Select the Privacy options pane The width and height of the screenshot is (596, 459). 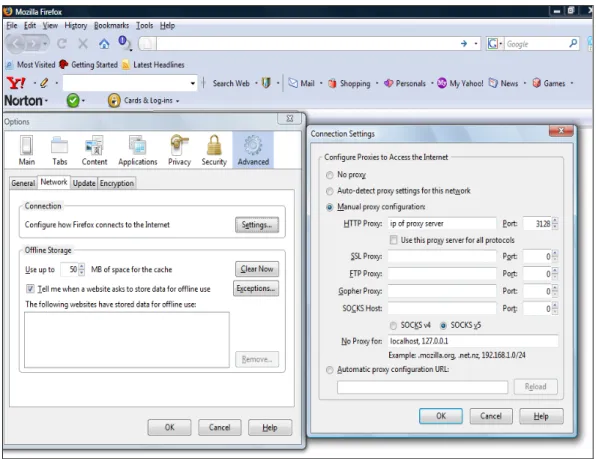tap(179, 150)
